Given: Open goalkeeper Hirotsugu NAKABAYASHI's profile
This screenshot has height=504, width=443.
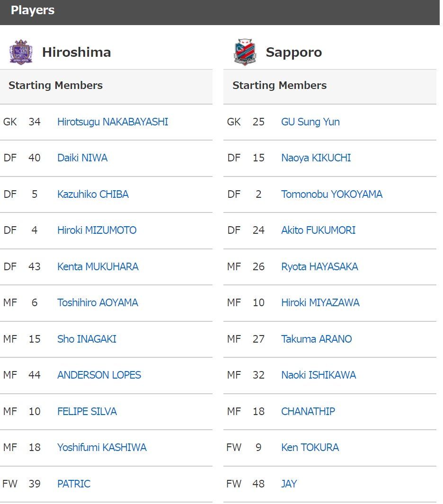Looking at the screenshot, I should [113, 122].
